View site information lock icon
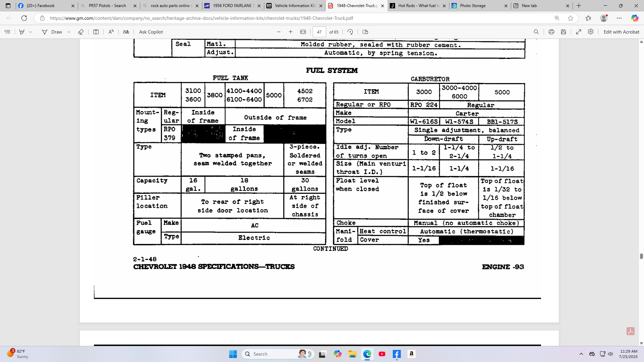The width and height of the screenshot is (644, 362). 42,18
